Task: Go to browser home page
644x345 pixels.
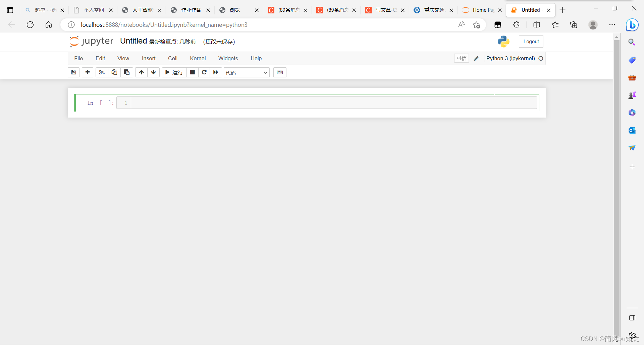Action: [49, 25]
